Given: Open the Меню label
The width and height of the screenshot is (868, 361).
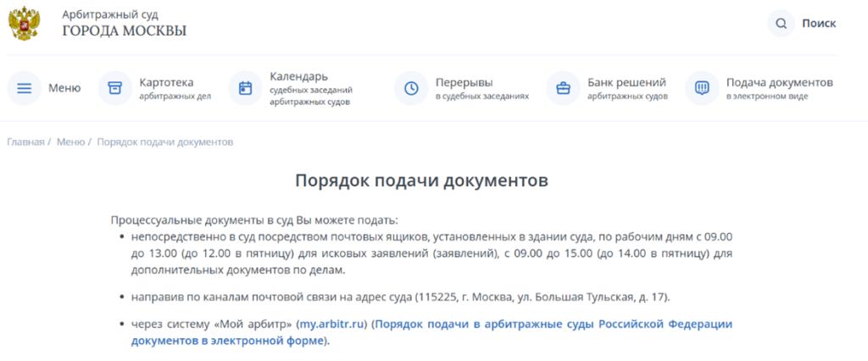Looking at the screenshot, I should [x=64, y=88].
